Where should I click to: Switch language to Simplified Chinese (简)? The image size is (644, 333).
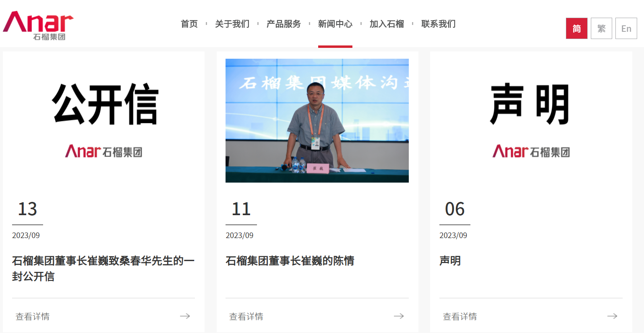576,29
